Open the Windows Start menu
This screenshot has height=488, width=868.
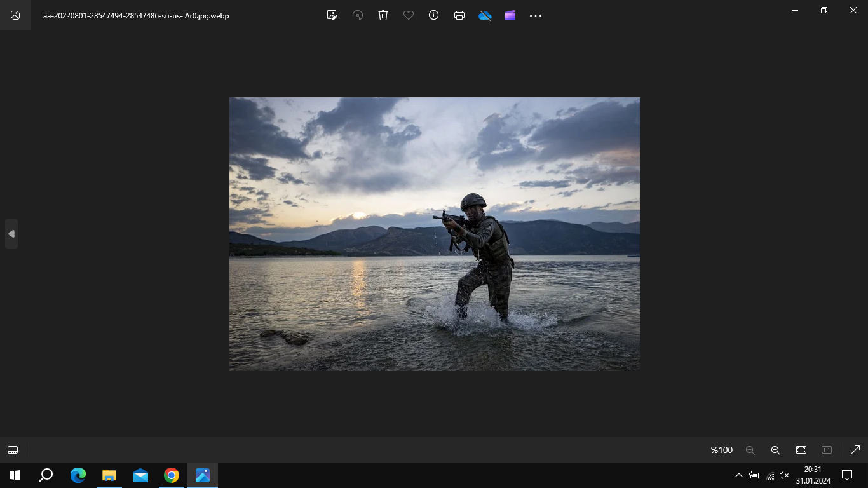pos(15,475)
